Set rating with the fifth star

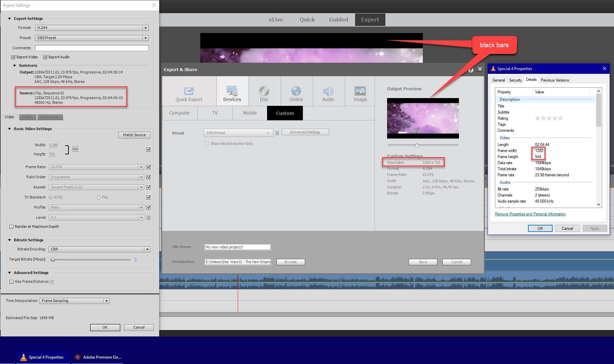[x=560, y=118]
